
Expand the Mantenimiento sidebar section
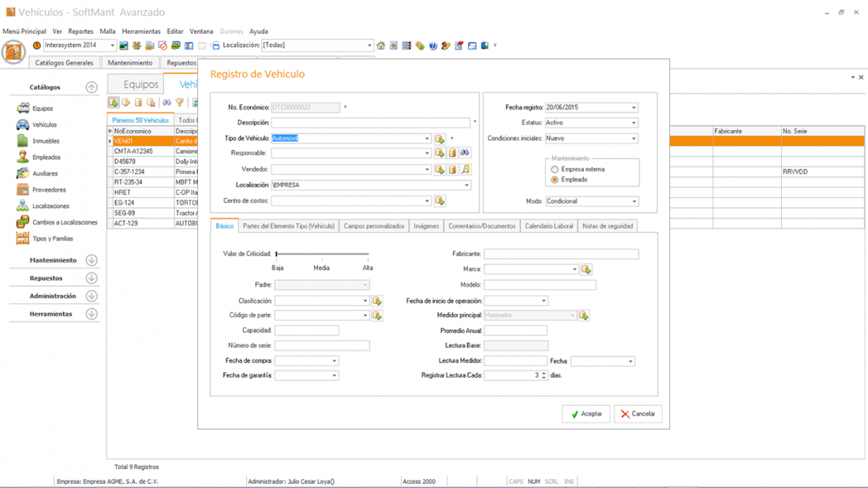pos(92,260)
